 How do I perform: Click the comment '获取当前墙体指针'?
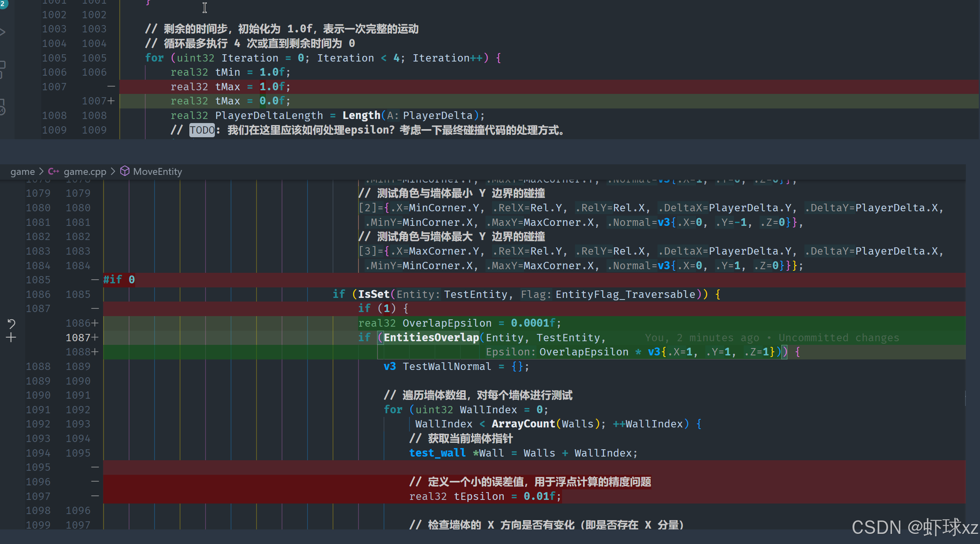click(461, 438)
